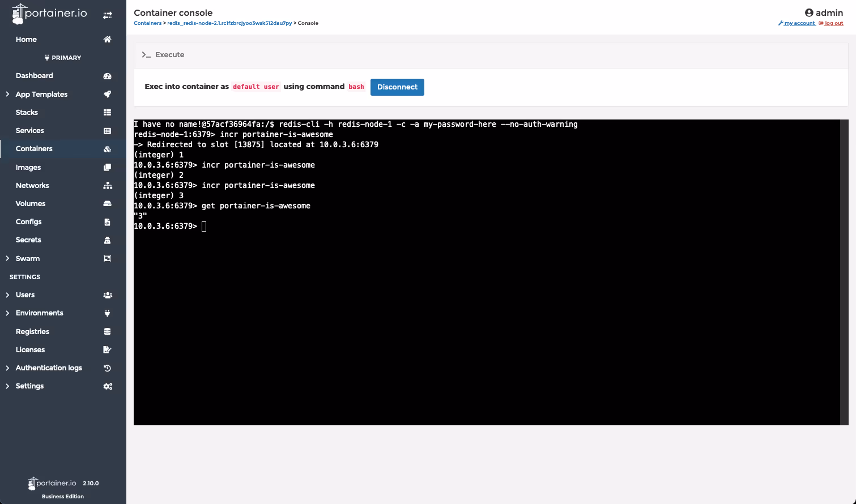Screen dimensions: 856x504
Task: Click the Registries database icon
Action: [x=107, y=332]
